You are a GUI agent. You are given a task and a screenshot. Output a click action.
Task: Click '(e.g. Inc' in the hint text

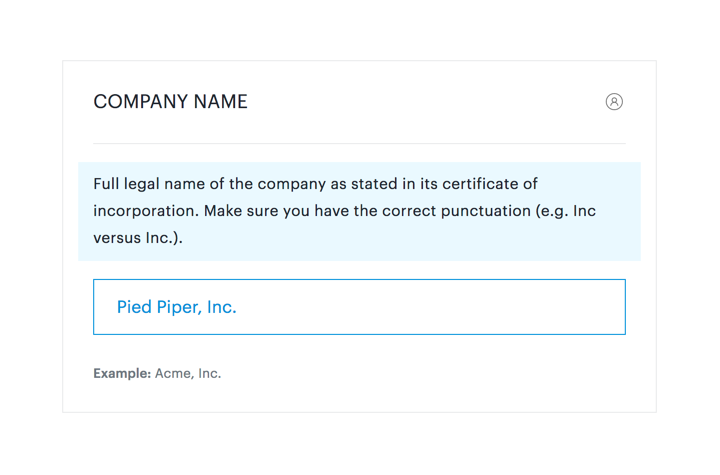click(x=565, y=211)
